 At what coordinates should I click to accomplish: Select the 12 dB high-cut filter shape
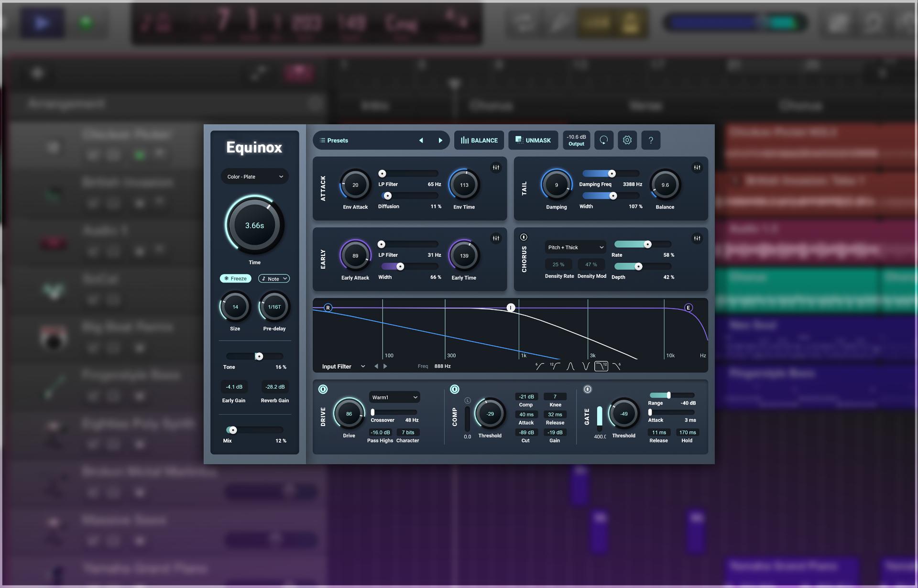(x=601, y=366)
